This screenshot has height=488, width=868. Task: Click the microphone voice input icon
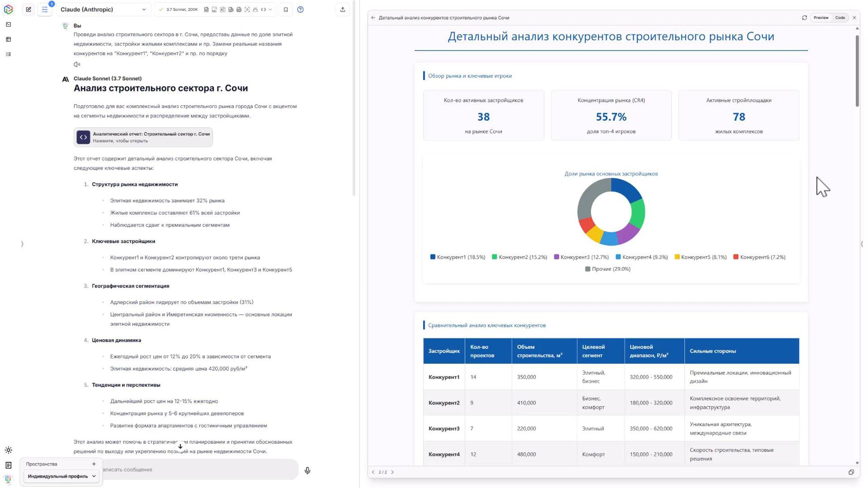click(307, 470)
